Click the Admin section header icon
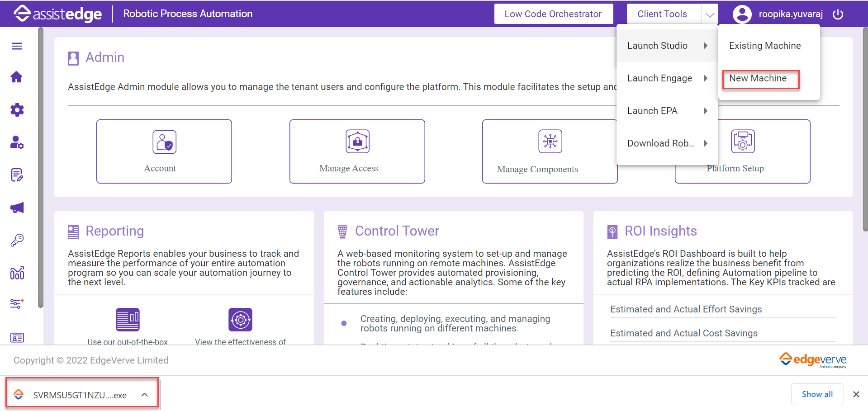 coord(73,58)
